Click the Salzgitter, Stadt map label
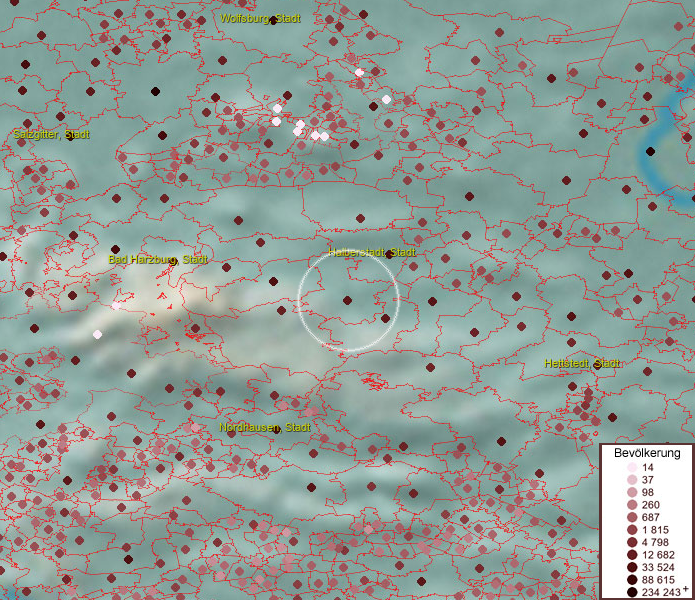 [x=51, y=134]
